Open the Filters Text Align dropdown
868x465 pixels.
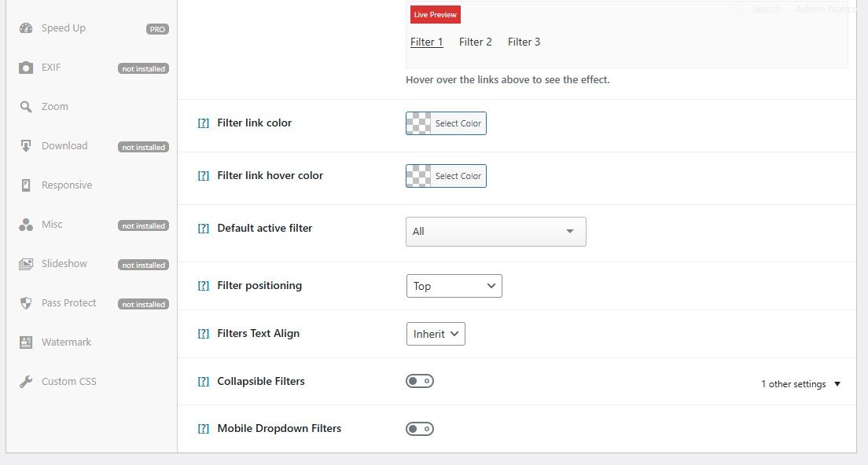436,334
